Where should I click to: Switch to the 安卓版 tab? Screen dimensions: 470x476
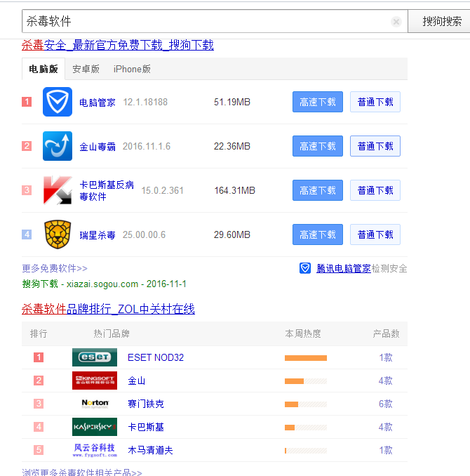pos(86,69)
